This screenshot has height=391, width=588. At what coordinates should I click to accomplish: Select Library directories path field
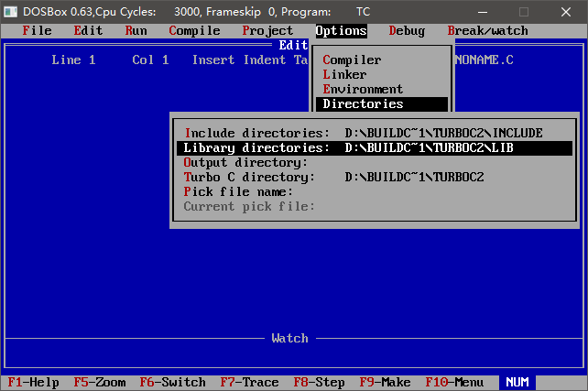pyautogui.click(x=443, y=148)
